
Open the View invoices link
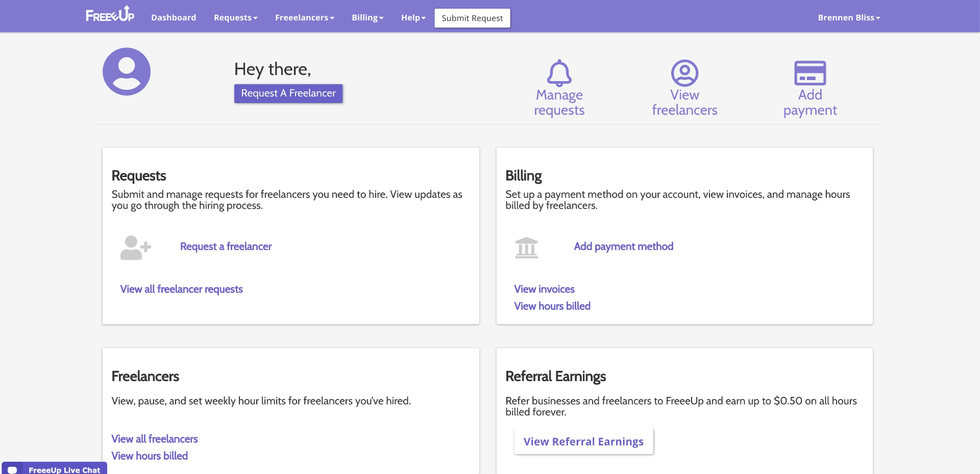pos(544,289)
